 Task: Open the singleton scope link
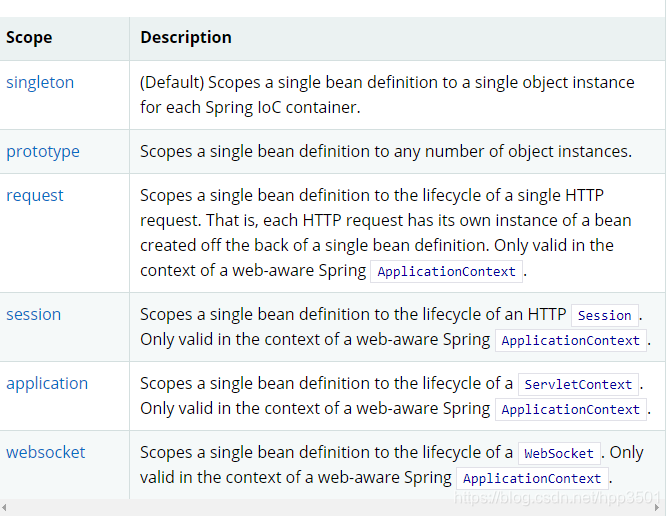(40, 82)
